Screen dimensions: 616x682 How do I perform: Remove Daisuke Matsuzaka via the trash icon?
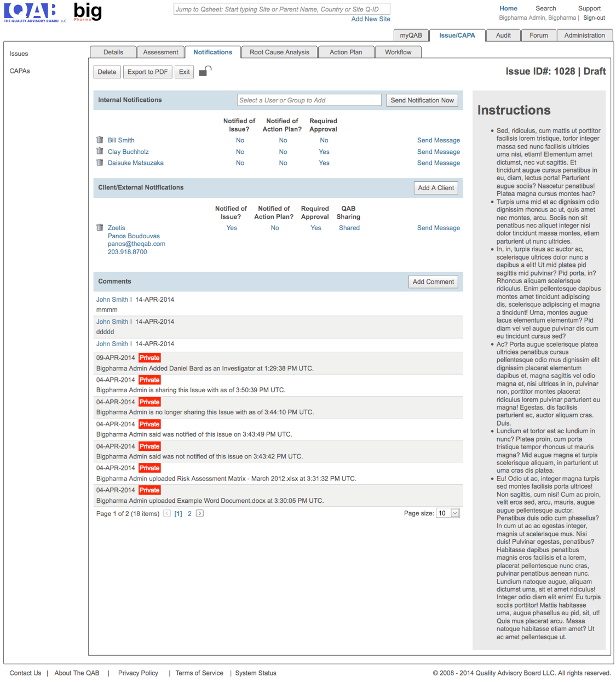(x=100, y=163)
